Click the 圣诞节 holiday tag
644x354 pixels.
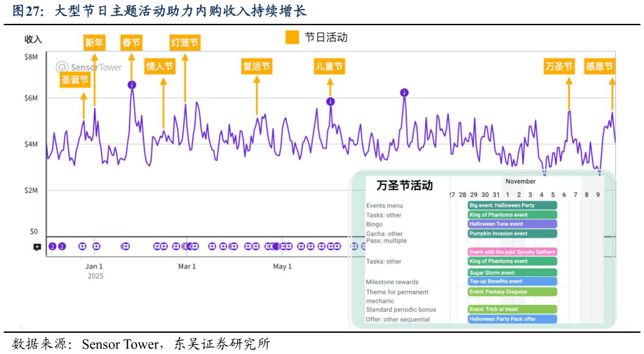pos(75,80)
